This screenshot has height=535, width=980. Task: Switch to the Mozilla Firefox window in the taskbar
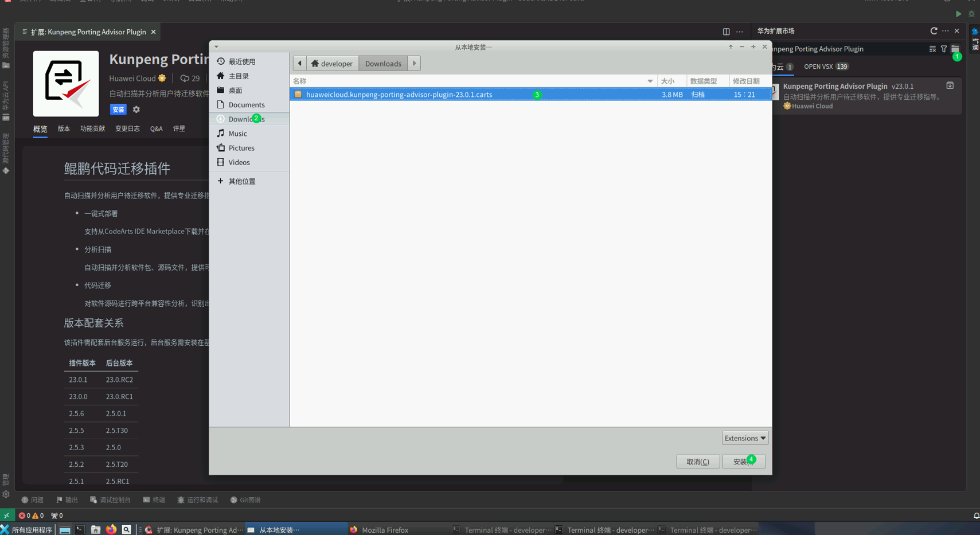coord(398,530)
